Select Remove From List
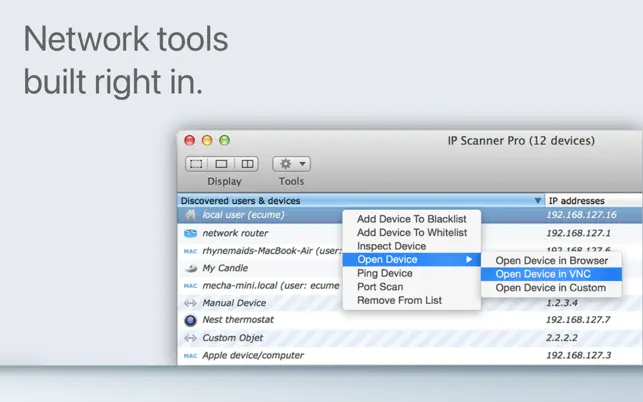Image resolution: width=643 pixels, height=402 pixels. point(412,300)
